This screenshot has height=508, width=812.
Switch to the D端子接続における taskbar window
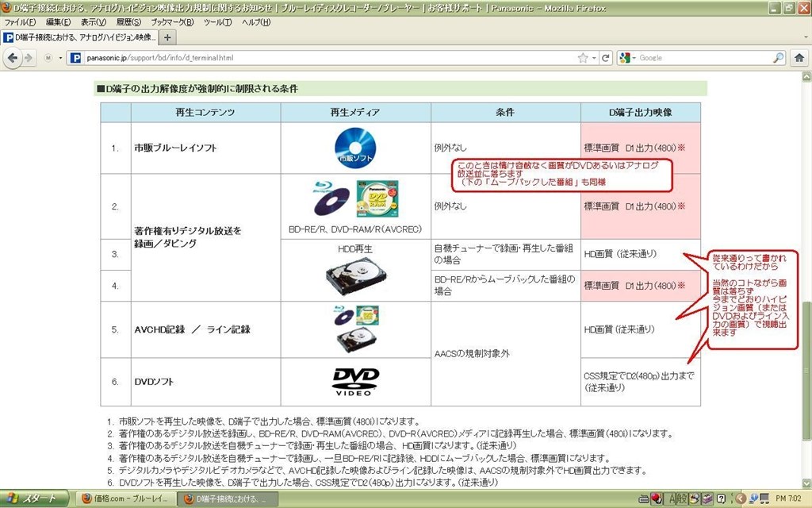[228, 498]
